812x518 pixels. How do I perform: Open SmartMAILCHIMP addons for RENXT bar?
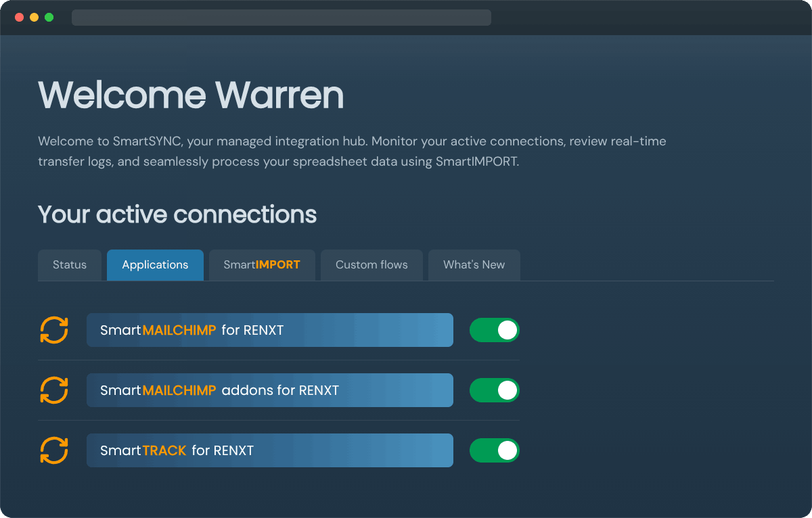[270, 390]
